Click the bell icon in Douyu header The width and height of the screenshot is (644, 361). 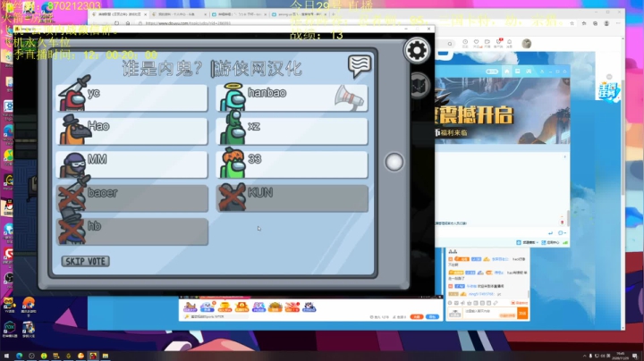(509, 43)
